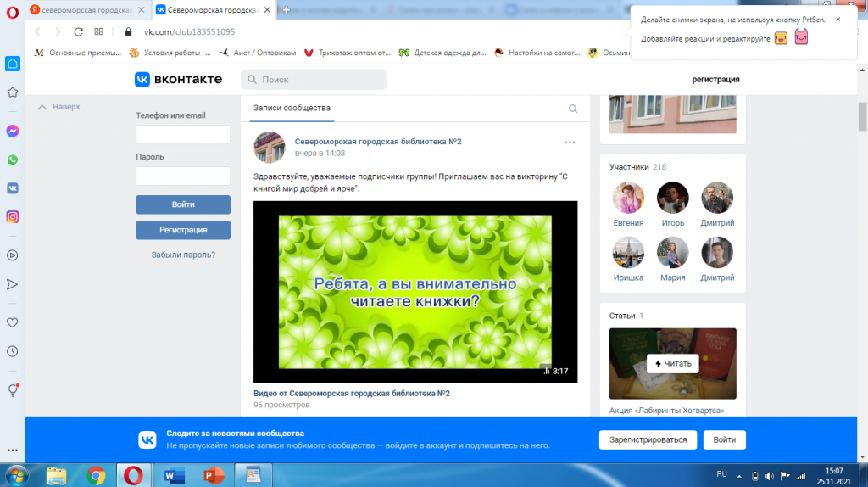The width and height of the screenshot is (868, 487).
Task: Click the address bar URL
Action: point(189,32)
